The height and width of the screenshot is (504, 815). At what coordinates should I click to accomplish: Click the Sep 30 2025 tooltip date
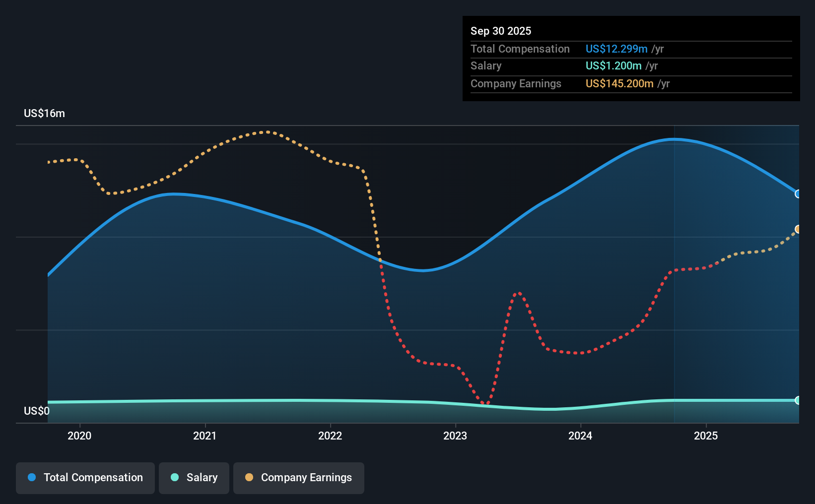tap(501, 31)
